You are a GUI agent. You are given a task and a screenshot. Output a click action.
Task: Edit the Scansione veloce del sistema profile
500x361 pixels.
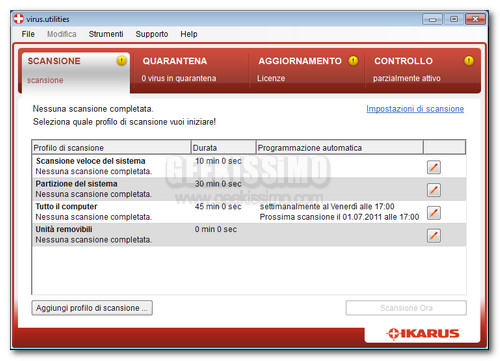[433, 167]
